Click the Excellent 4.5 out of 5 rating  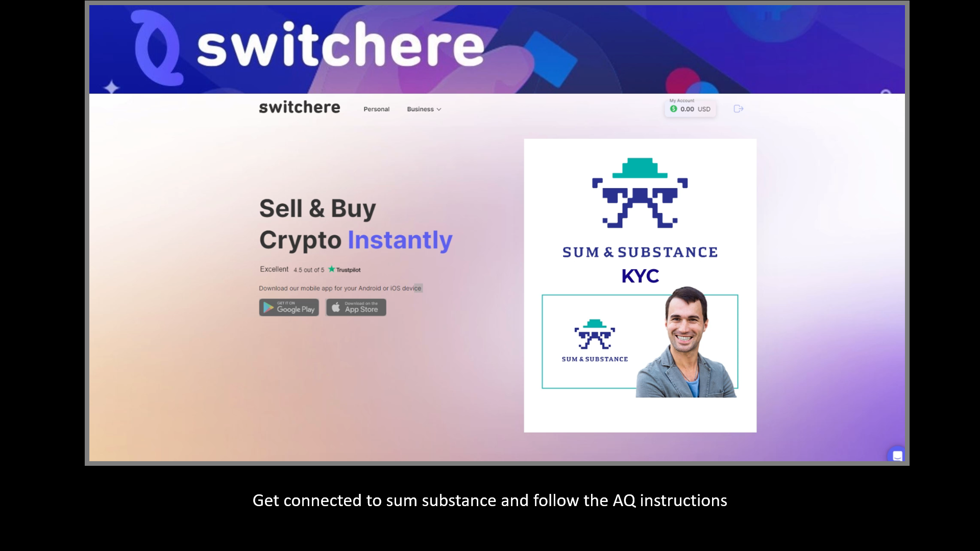click(x=291, y=269)
